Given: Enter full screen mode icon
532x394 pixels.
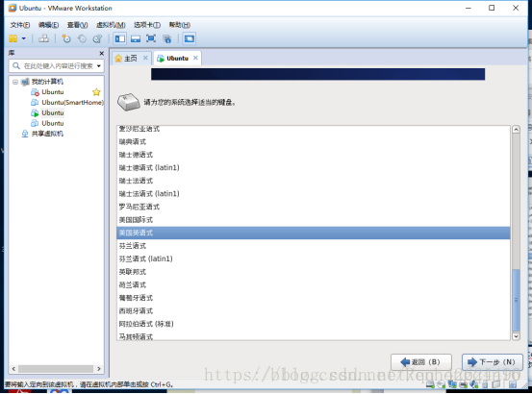Looking at the screenshot, I should click(x=151, y=38).
